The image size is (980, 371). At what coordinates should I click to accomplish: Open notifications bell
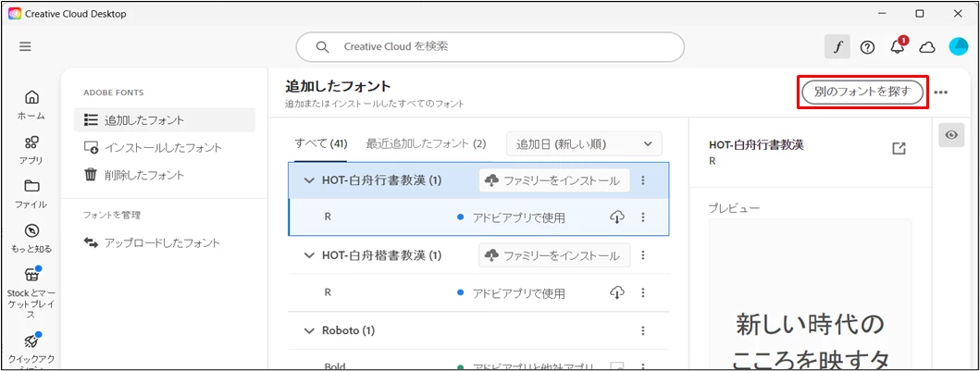point(898,47)
